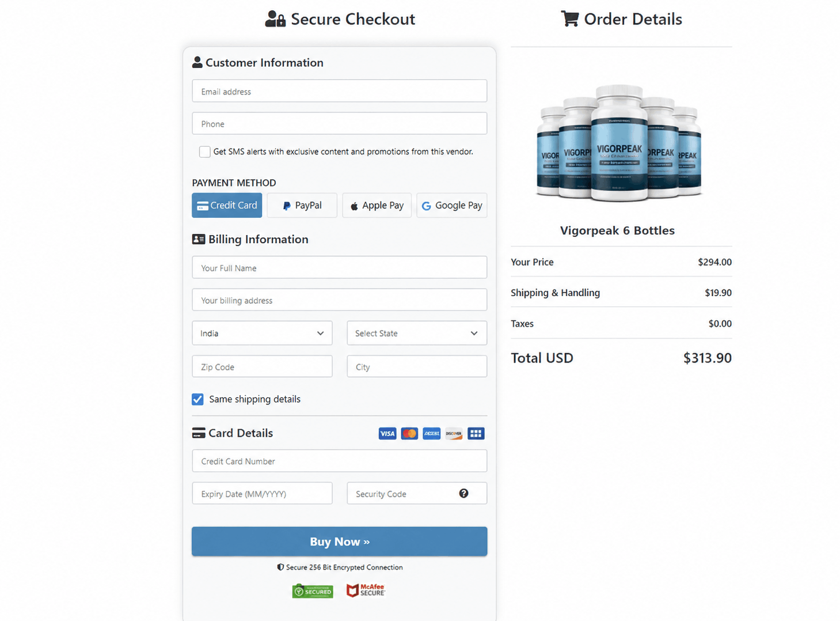Open the India country dropdown
The image size is (840, 621).
262,333
